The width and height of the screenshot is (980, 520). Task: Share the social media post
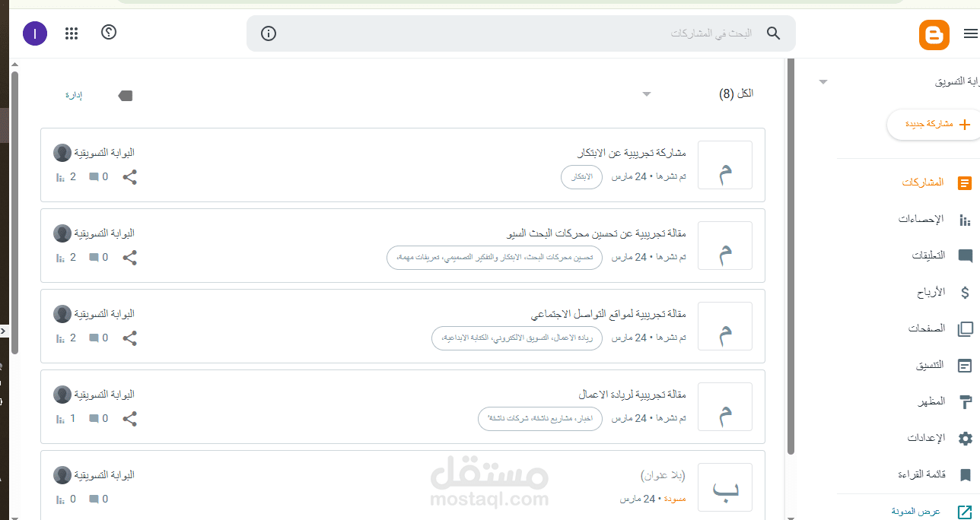[x=130, y=338]
